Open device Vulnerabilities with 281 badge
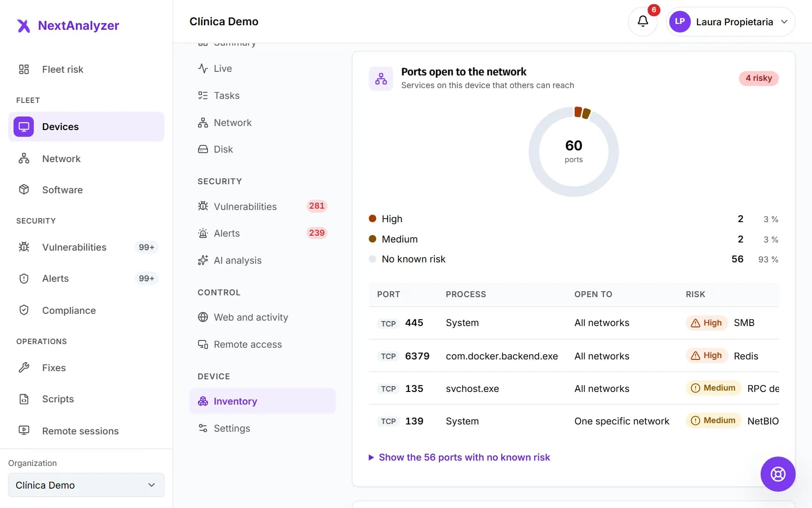This screenshot has width=812, height=508. [262, 206]
